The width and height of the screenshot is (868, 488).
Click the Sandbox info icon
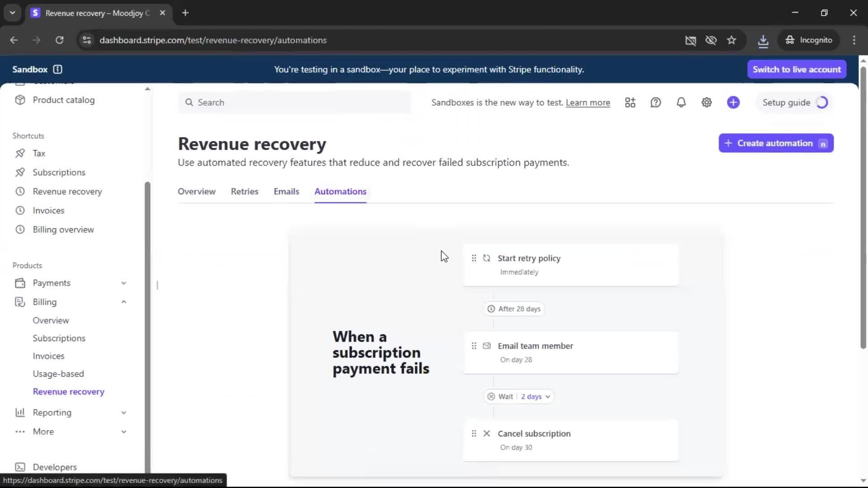(x=57, y=69)
